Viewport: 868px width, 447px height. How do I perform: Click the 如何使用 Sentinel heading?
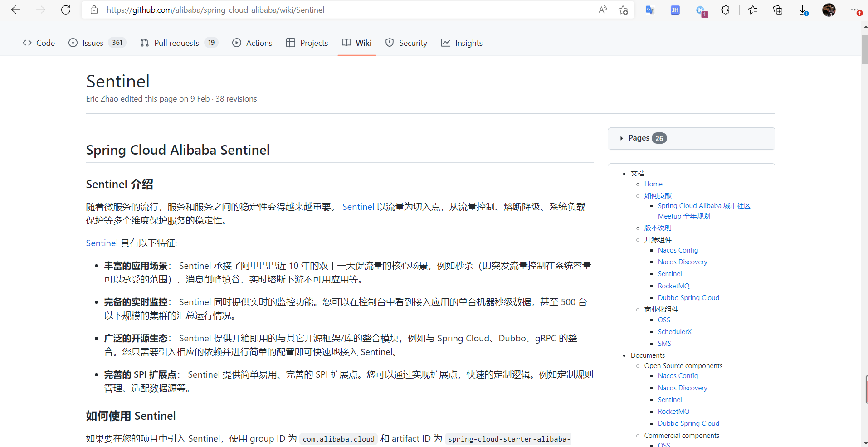click(x=131, y=416)
